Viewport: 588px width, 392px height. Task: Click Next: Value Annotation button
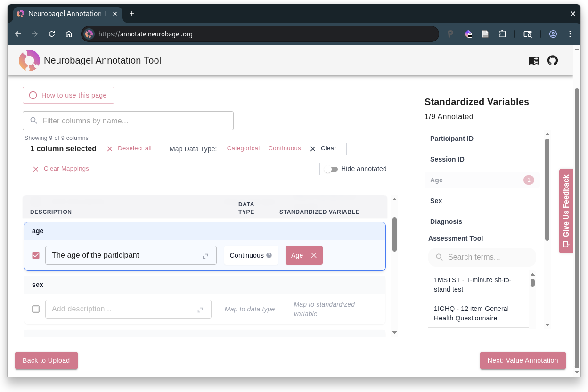[523, 360]
